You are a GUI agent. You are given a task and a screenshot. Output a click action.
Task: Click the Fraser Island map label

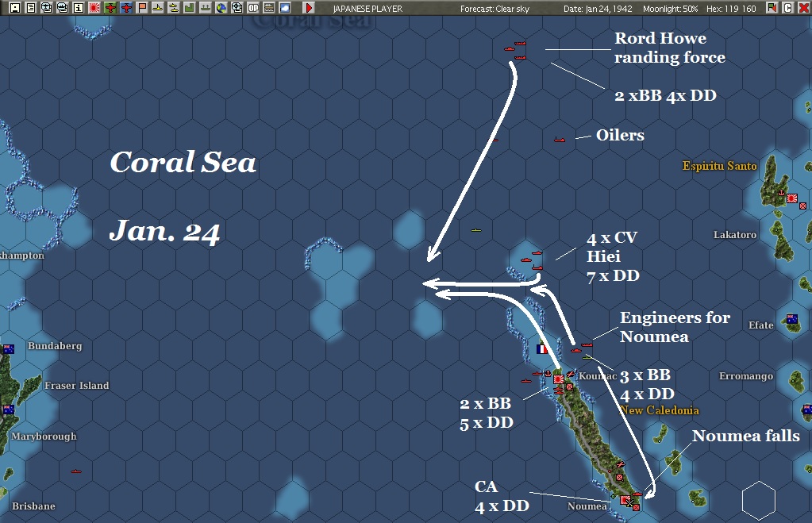[x=77, y=385]
